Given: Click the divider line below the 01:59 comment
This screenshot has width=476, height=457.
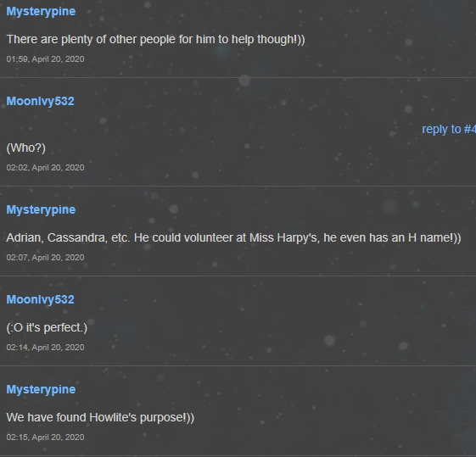Looking at the screenshot, I should click(238, 78).
